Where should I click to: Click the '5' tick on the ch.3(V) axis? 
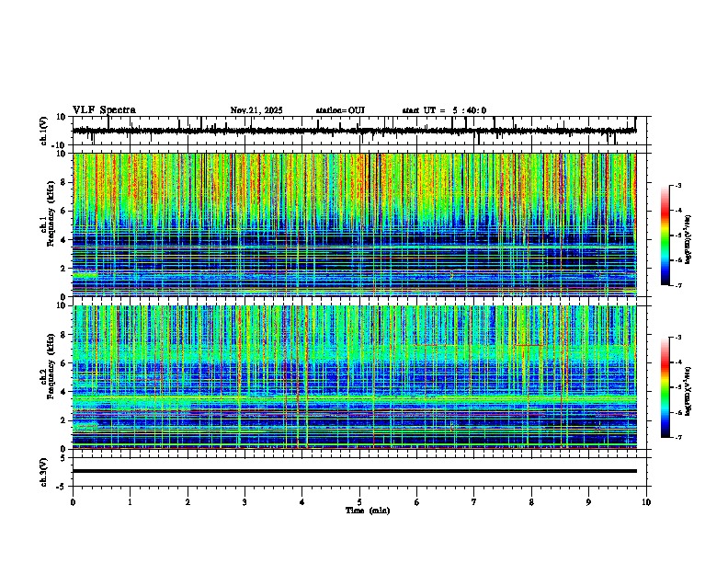pos(63,457)
